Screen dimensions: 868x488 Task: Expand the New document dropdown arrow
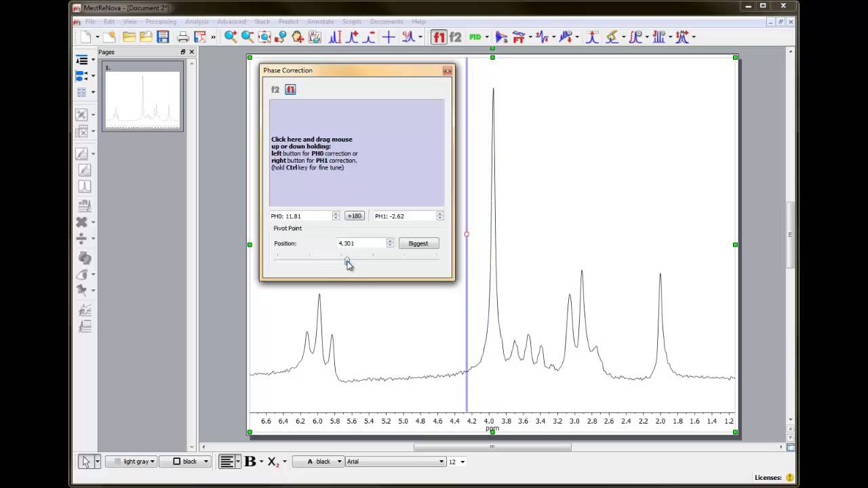(x=98, y=37)
